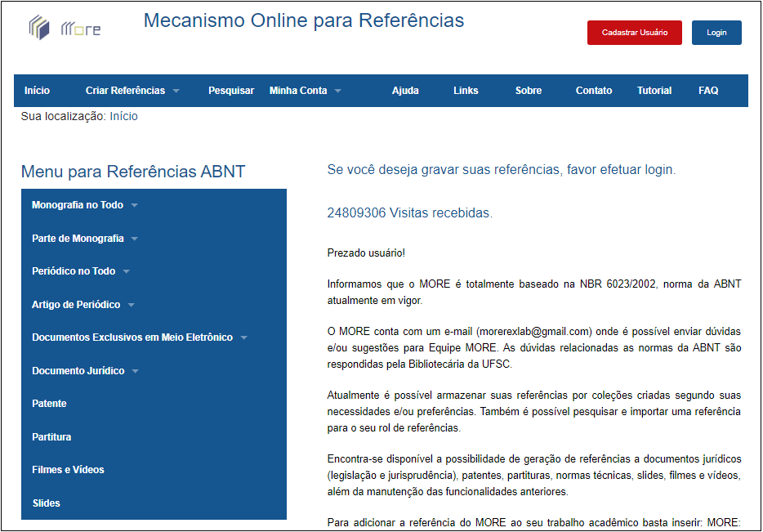The image size is (763, 532).
Task: Select Pesquisar in the navigation bar
Action: click(231, 91)
